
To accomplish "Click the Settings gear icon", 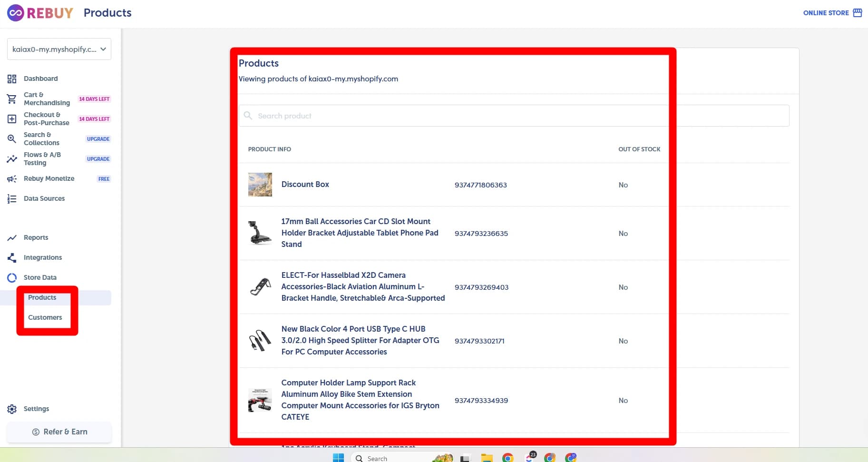I will [x=12, y=409].
